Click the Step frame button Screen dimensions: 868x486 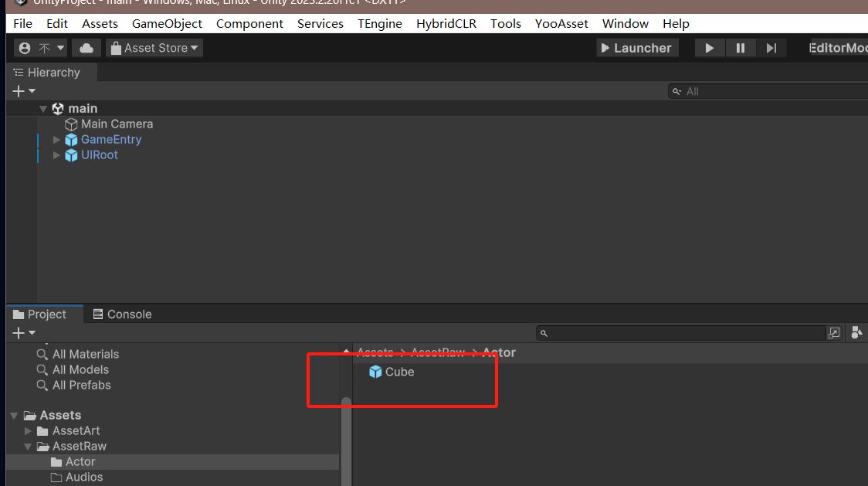coord(771,48)
